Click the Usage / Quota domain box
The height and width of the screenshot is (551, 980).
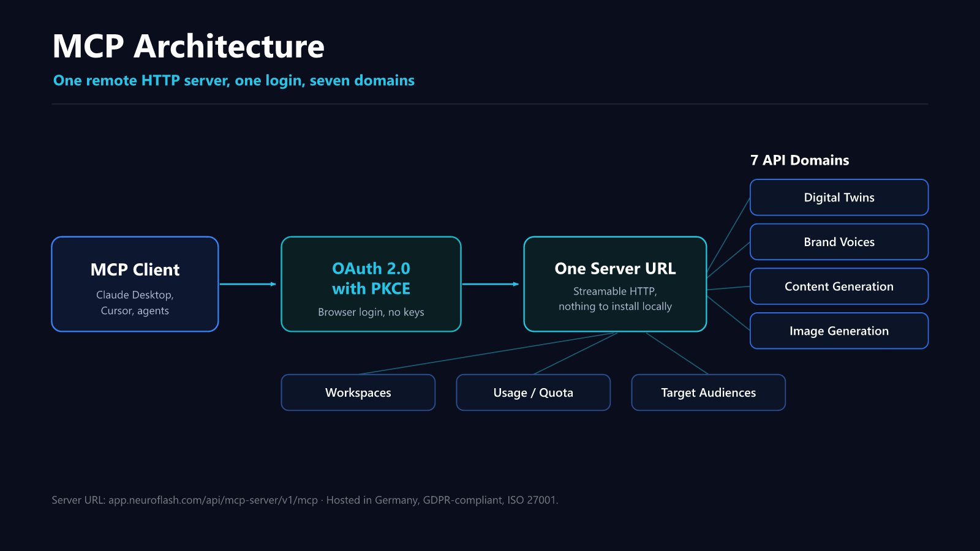[x=533, y=392]
